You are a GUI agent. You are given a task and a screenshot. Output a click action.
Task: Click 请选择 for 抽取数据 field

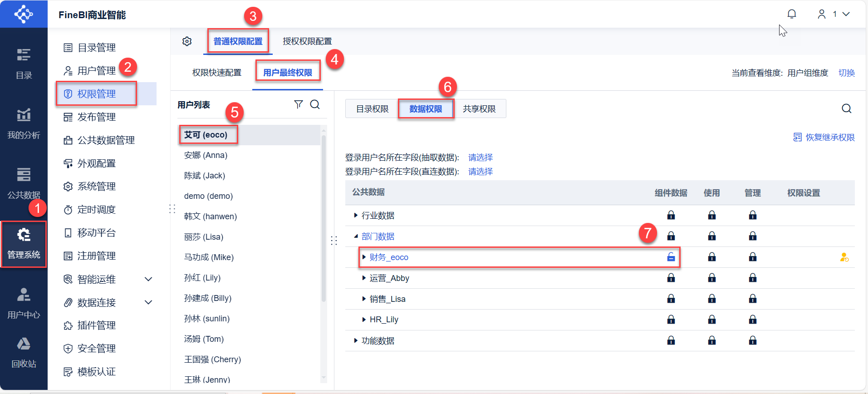click(x=481, y=158)
